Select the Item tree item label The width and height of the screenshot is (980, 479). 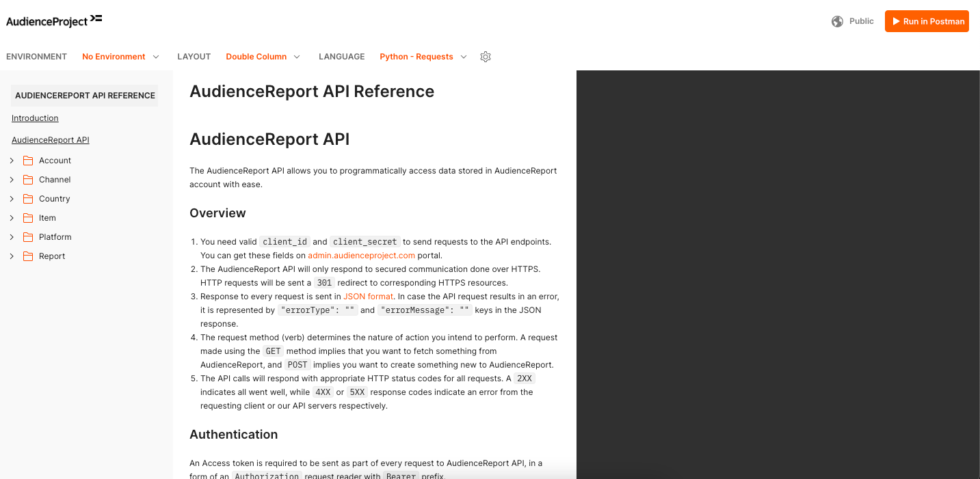pyautogui.click(x=47, y=218)
